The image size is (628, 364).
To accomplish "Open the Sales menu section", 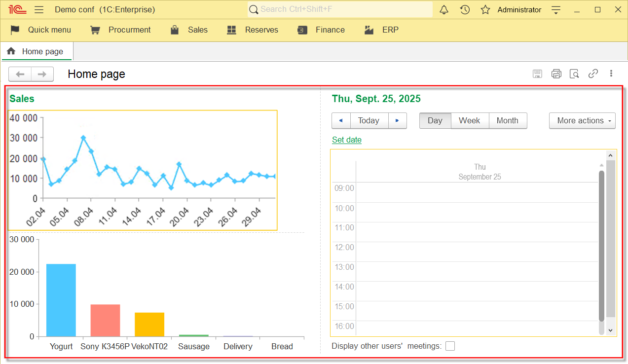I will [x=189, y=30].
